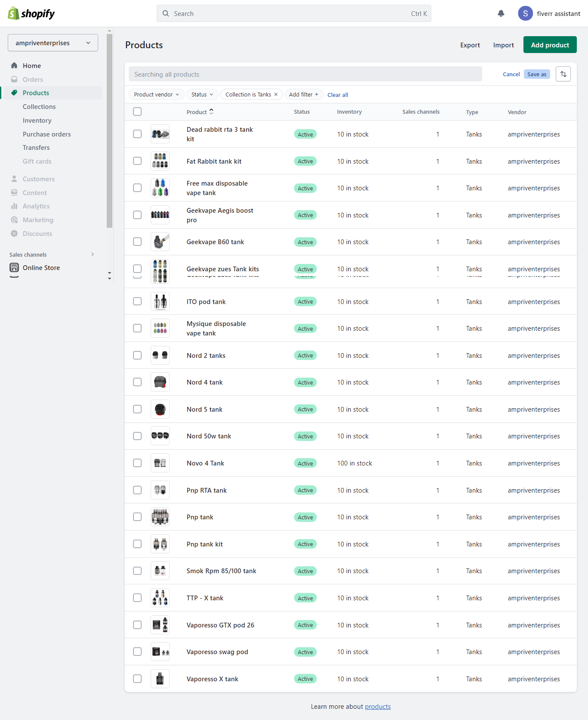Click the Nord 4 tank product thumbnail
The width and height of the screenshot is (588, 720).
tap(160, 382)
